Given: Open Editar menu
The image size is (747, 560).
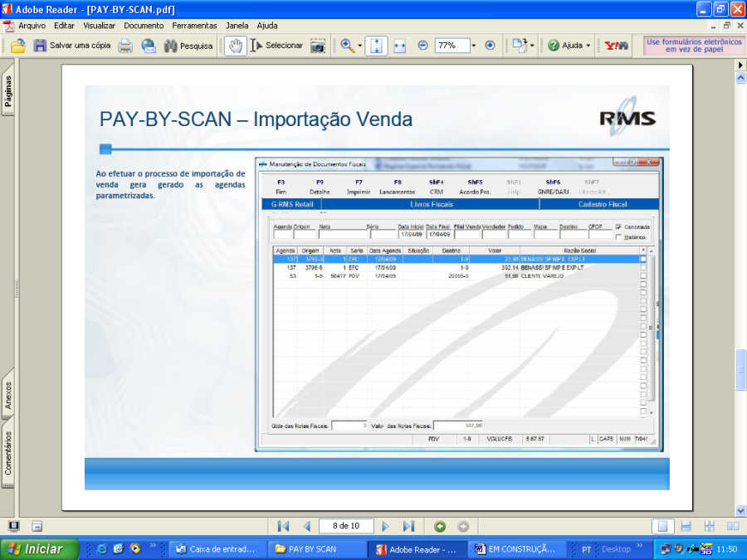Looking at the screenshot, I should coord(64,26).
